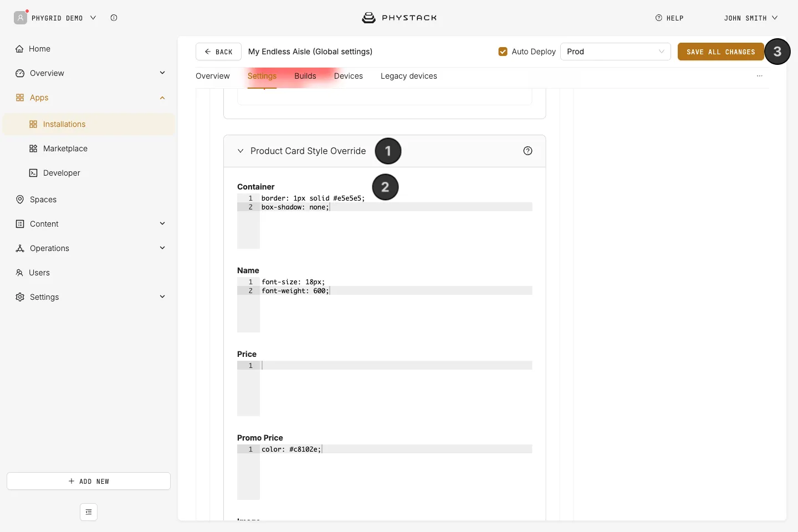This screenshot has height=532, width=798.
Task: Open Installations in the sidebar
Action: click(89, 124)
